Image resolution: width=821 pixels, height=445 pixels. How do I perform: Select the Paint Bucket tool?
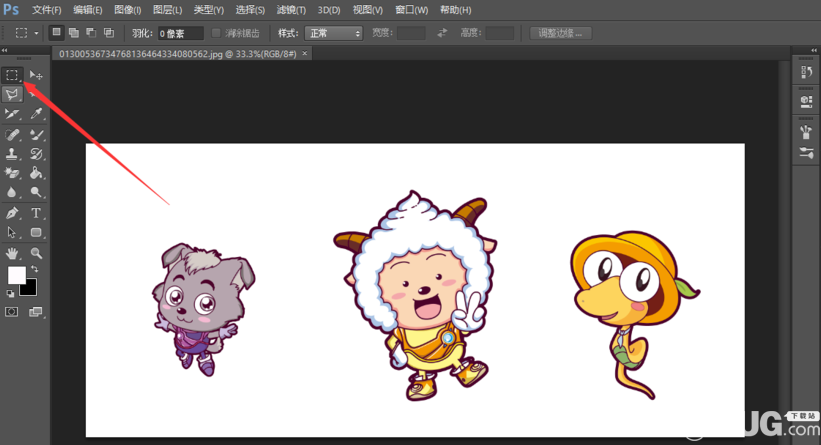(36, 173)
